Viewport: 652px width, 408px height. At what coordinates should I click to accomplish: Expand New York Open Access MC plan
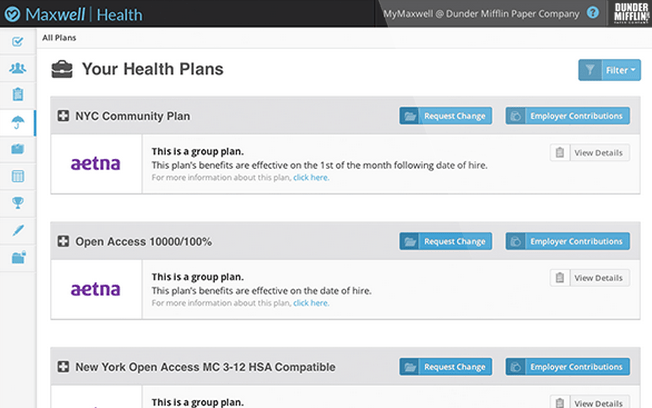(64, 367)
